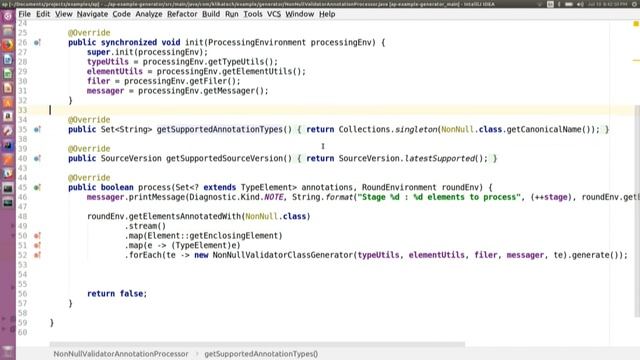Click the yellow warning stripe mark in error stripe

[x=636, y=61]
